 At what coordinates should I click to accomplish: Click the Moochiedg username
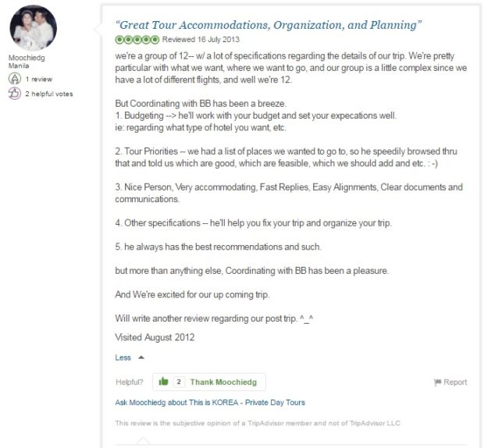point(27,58)
